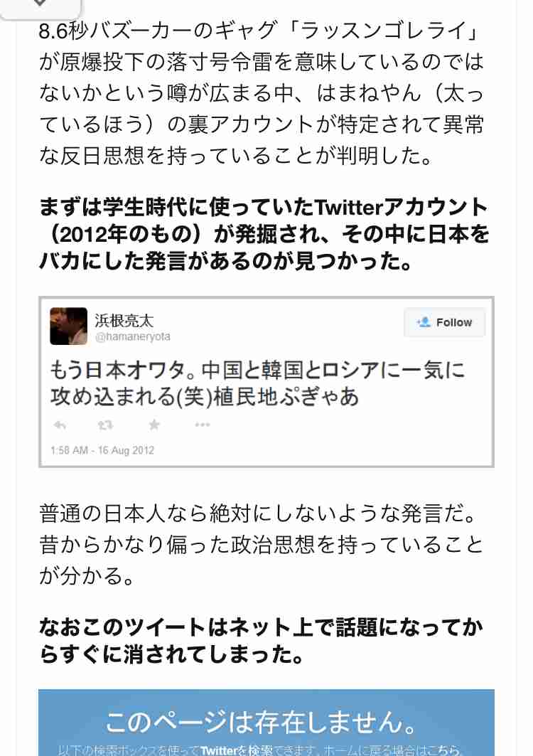Click the こちら home link in the banner
Viewport: 533px width, 756px height.
440,750
